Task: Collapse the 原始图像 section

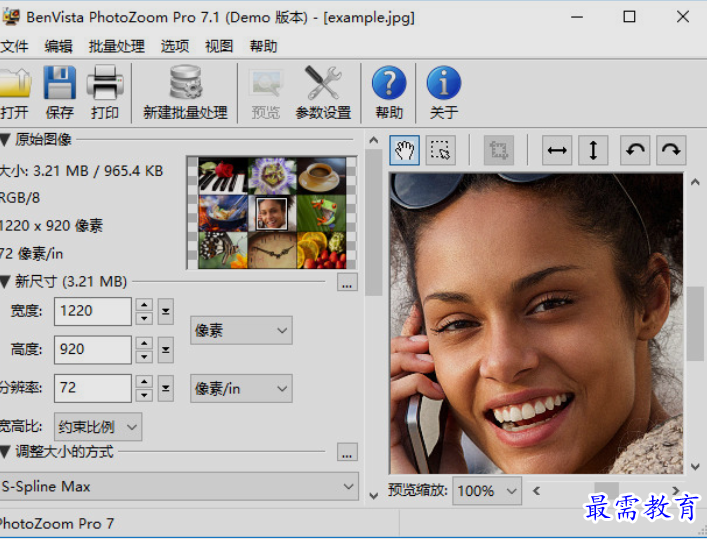Action: 5,139
